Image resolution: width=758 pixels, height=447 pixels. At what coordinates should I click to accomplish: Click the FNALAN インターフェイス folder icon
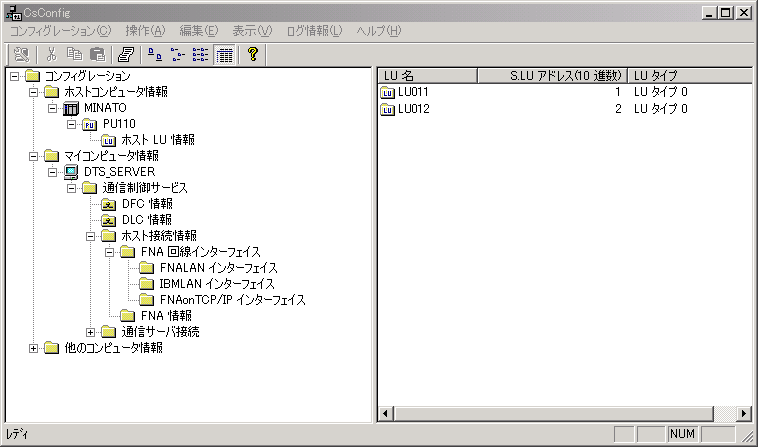point(146,268)
